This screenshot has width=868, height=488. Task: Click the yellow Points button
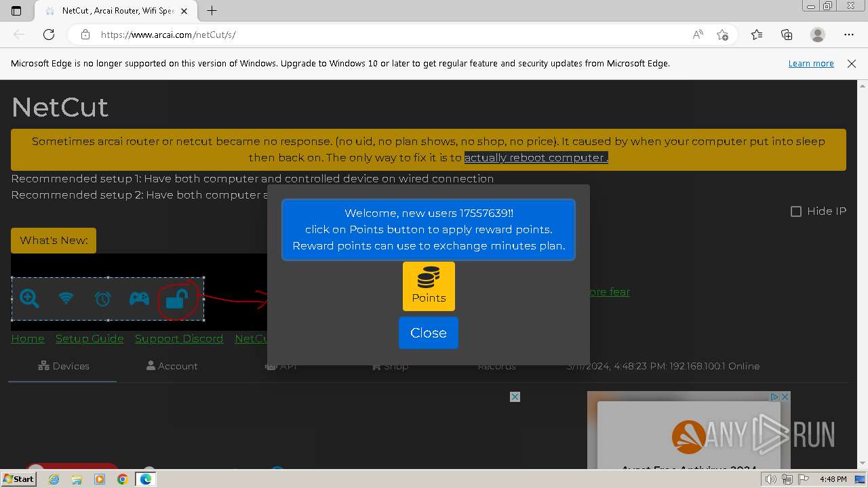point(429,286)
